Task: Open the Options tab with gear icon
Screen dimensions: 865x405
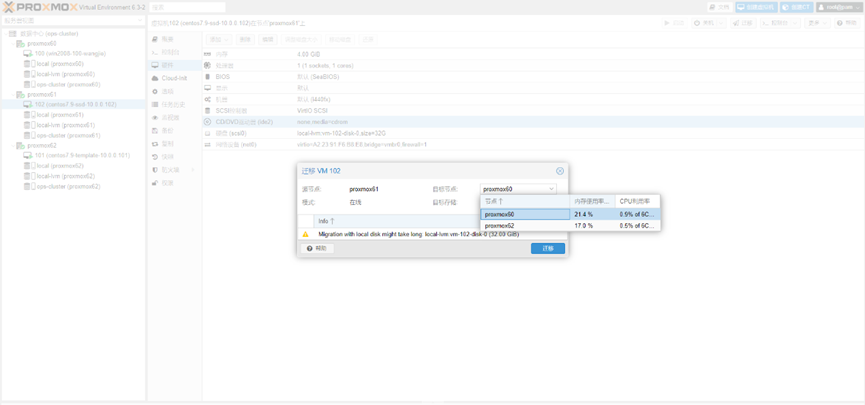Action: coord(174,91)
